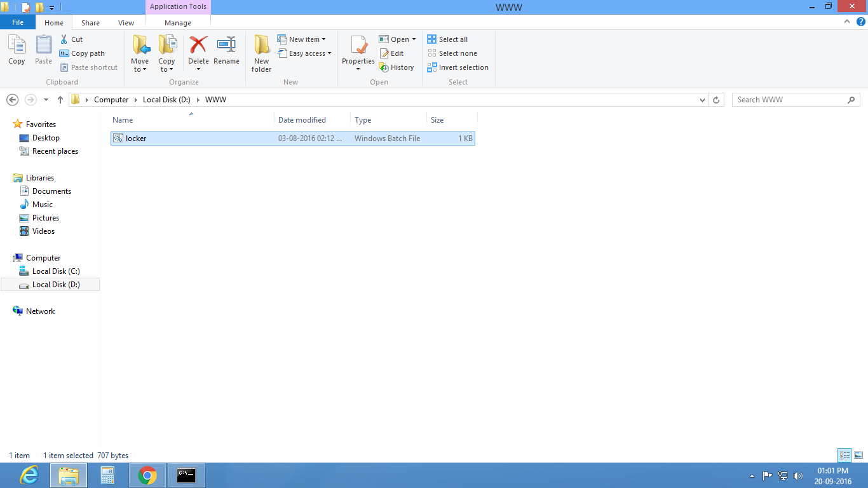Click the Back navigation button

coord(12,100)
